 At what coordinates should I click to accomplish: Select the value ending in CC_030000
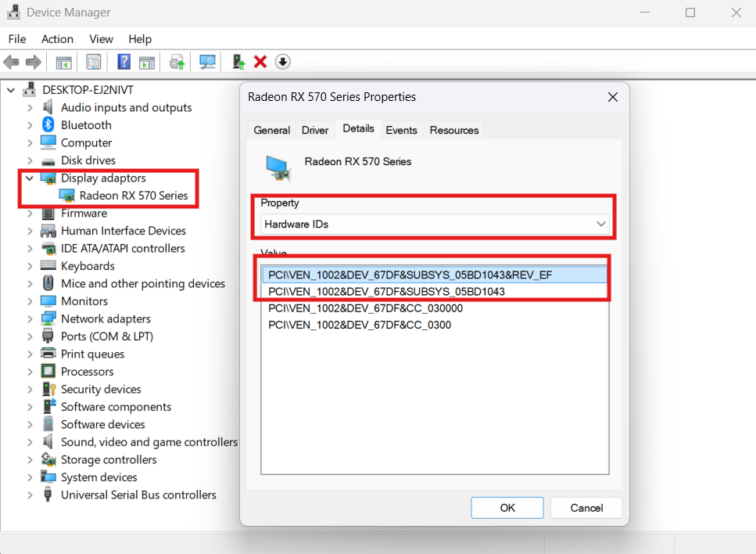(435, 308)
